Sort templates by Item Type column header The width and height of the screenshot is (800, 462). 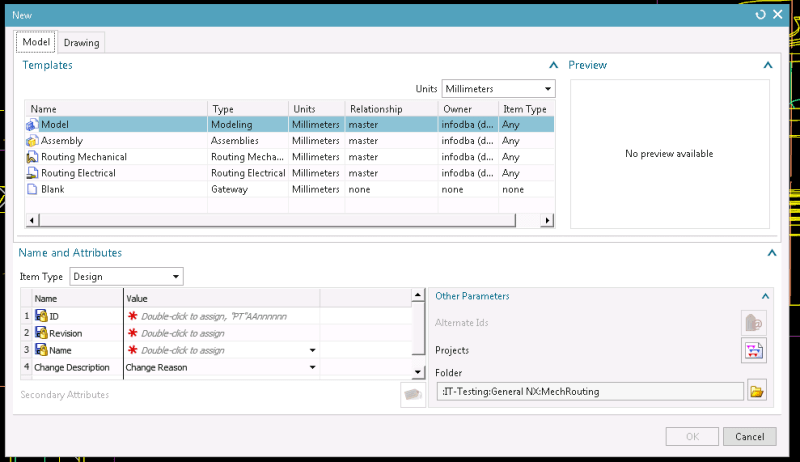tap(526, 109)
